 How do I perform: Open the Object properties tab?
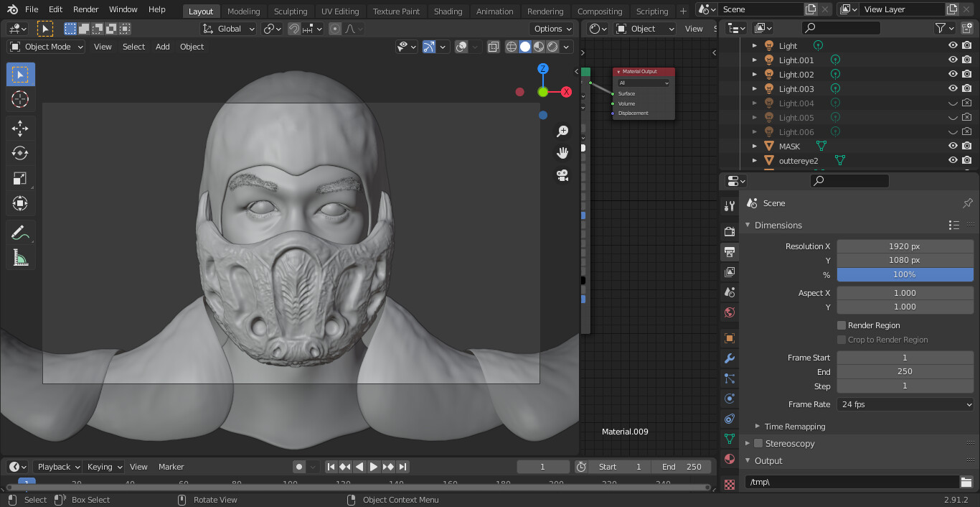click(730, 338)
